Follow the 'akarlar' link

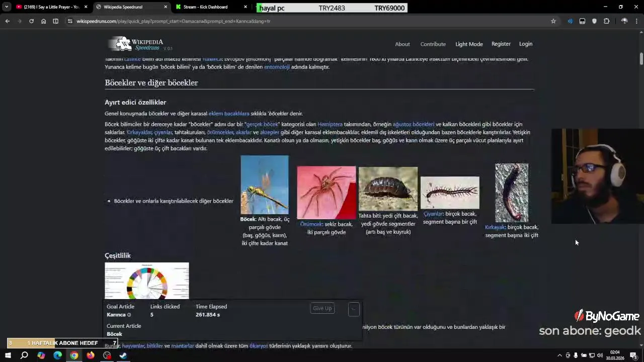244,132
